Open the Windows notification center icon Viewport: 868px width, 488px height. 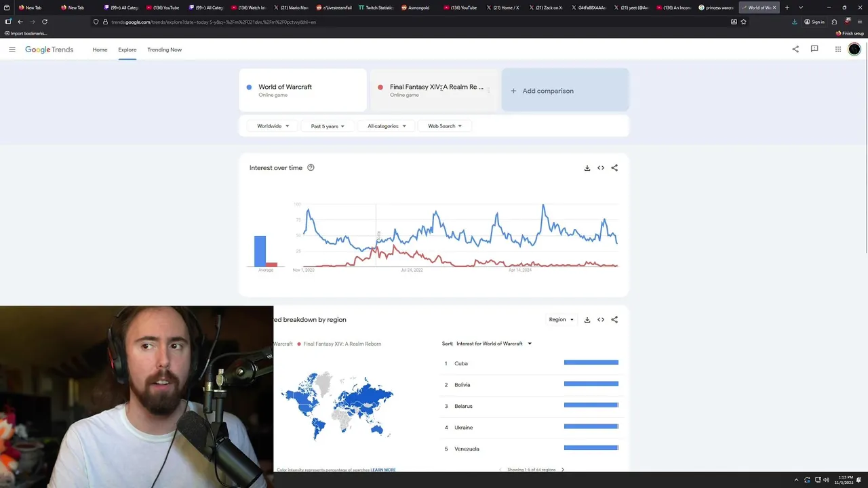[859, 480]
